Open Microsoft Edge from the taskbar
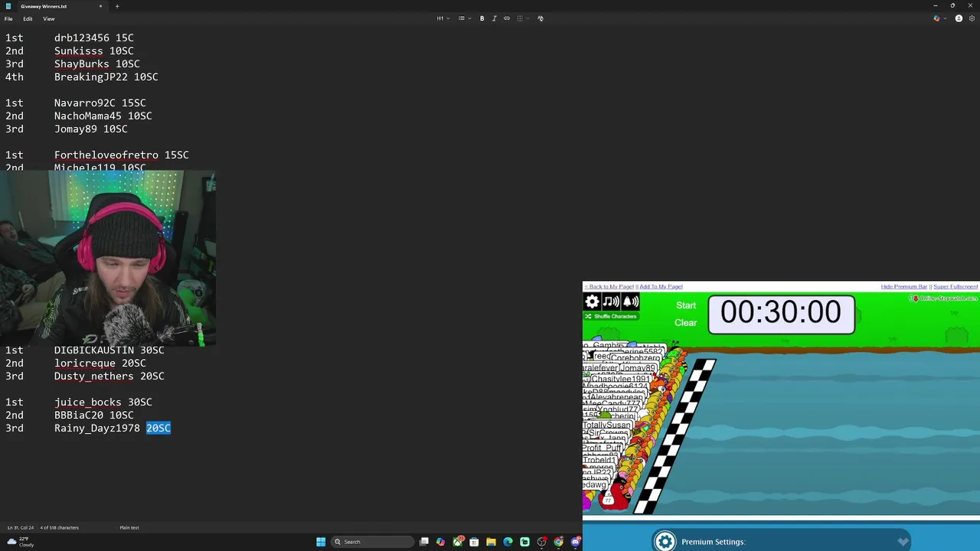 [x=508, y=542]
